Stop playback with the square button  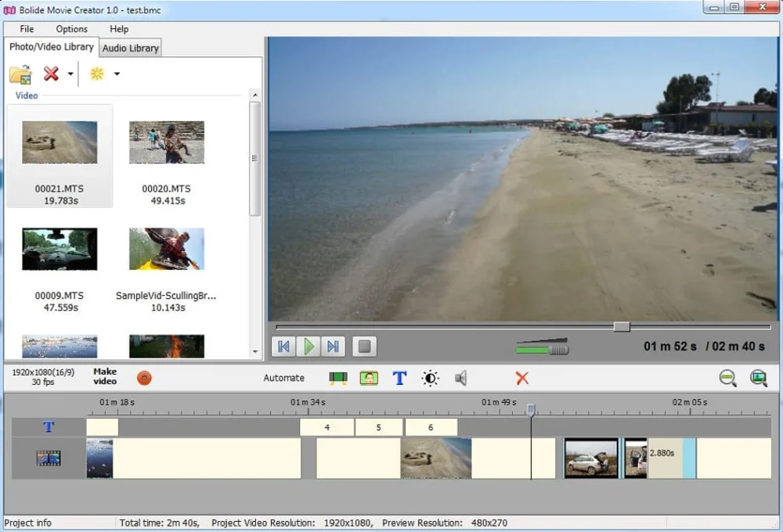pyautogui.click(x=364, y=346)
